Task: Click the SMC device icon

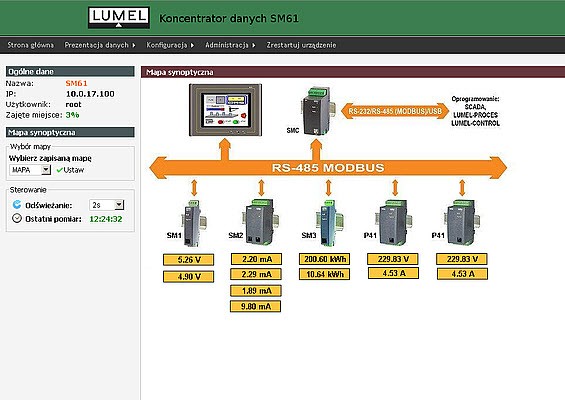Action: coord(316,111)
